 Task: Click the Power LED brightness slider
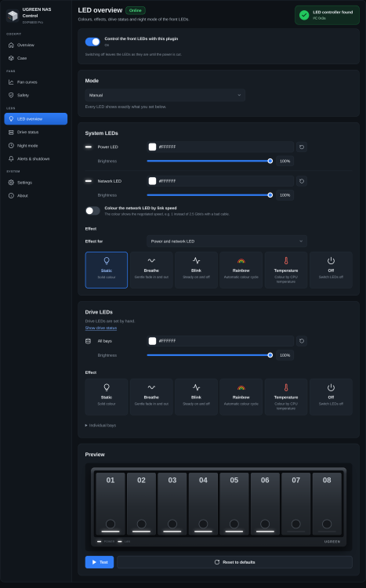[209, 162]
